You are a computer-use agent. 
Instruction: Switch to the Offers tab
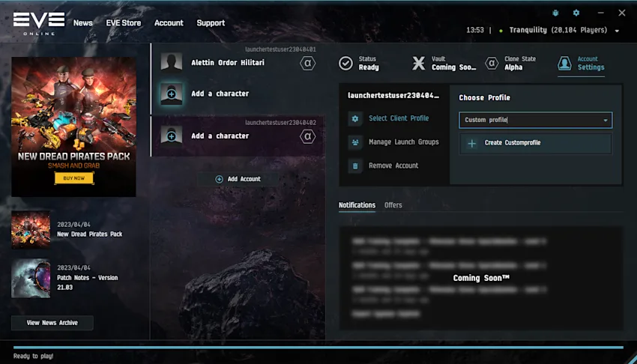(393, 205)
